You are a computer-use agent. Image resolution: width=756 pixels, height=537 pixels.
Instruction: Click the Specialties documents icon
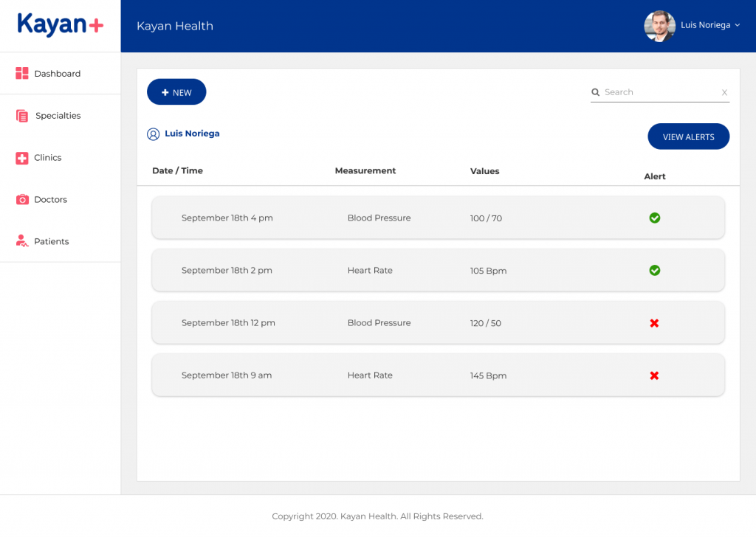(22, 116)
